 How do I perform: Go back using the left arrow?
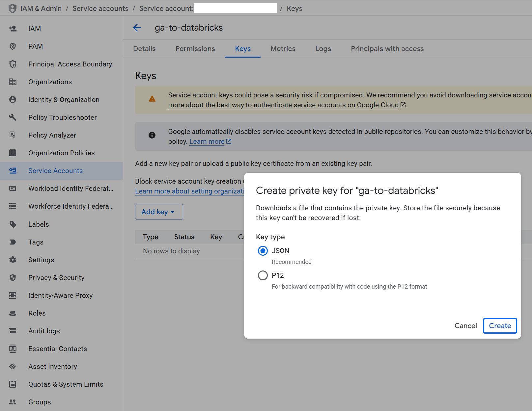tap(137, 28)
